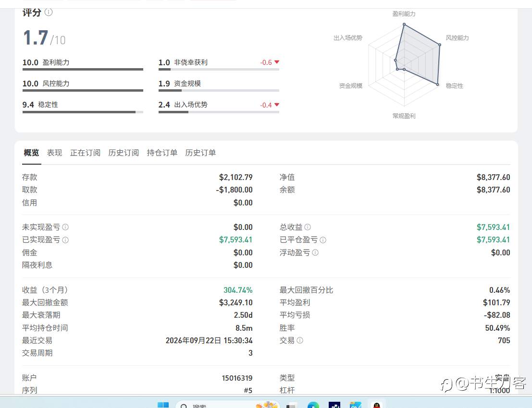This screenshot has height=408, width=532.
Task: Click the average profit $101.79
Action: coord(496,302)
